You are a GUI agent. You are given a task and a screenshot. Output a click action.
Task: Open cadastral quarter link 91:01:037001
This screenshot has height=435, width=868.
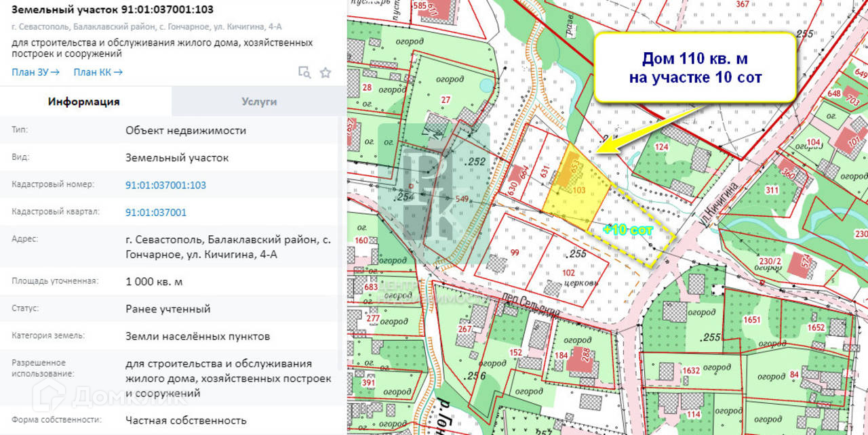coord(156,212)
